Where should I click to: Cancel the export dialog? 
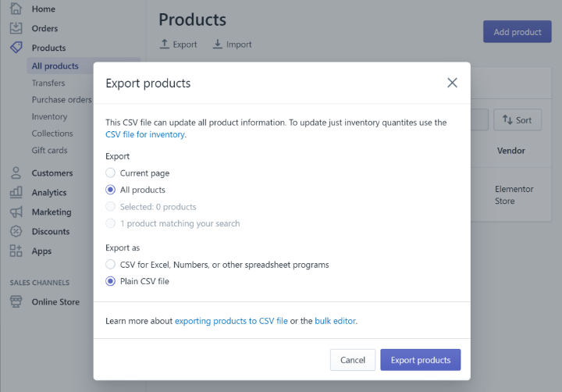coord(353,360)
